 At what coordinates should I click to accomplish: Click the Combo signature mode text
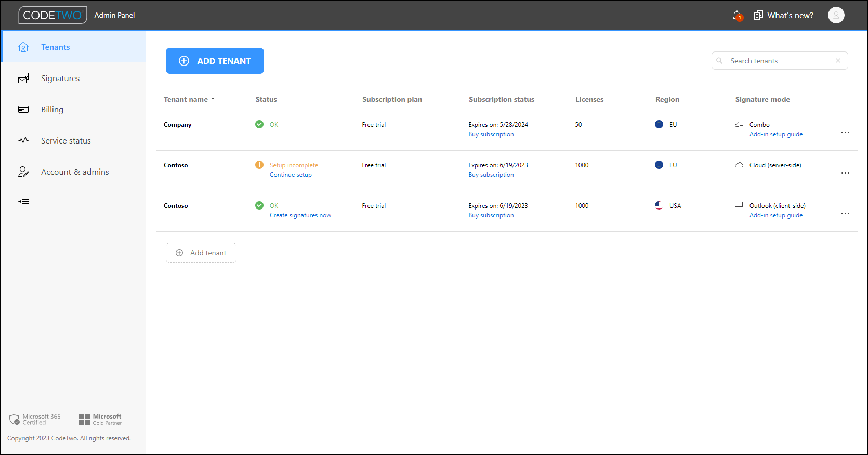[x=759, y=125]
